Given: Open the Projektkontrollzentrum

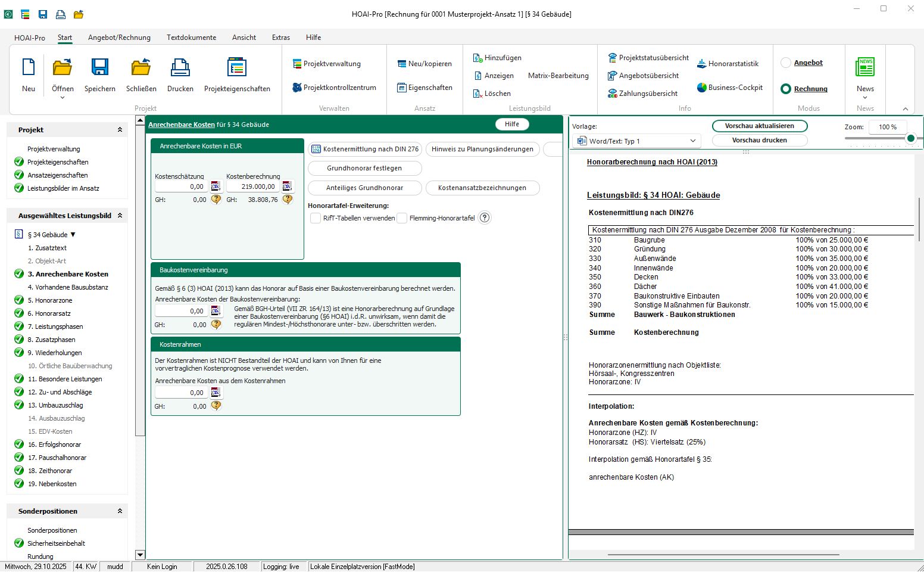Looking at the screenshot, I should [335, 87].
